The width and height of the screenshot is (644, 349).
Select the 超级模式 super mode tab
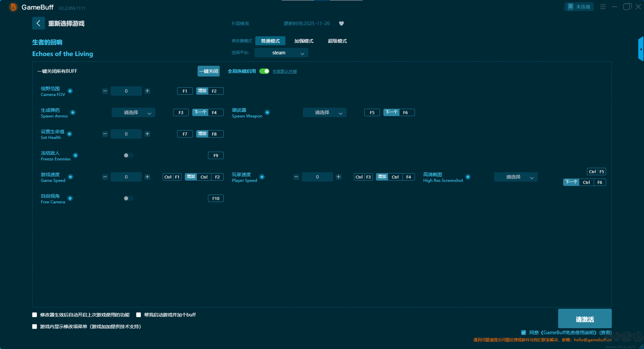[337, 41]
